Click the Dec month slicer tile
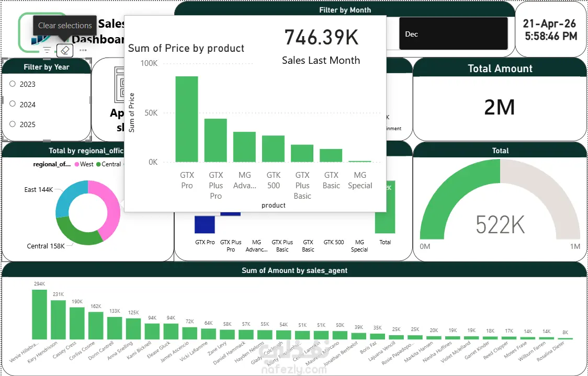Viewport: 588px width, 376px height. pos(454,34)
